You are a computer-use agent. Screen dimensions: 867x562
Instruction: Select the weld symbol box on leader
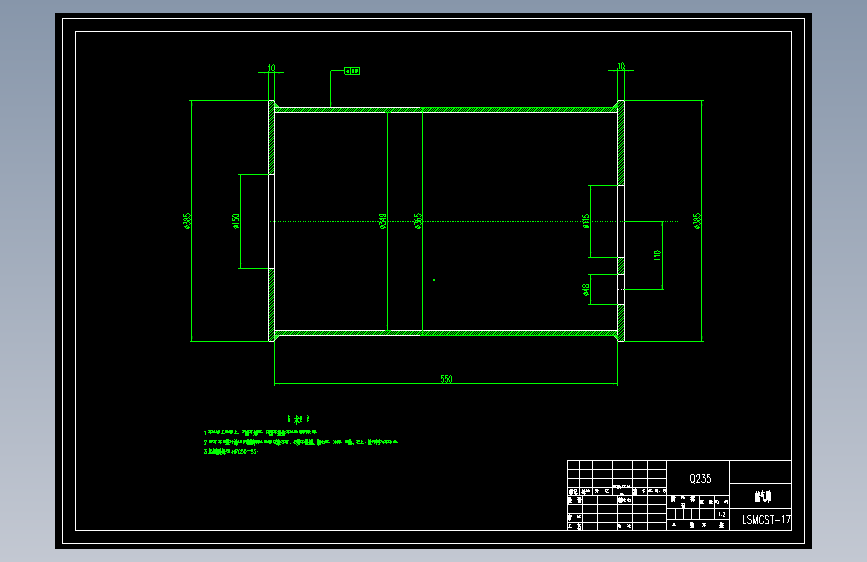(x=352, y=71)
